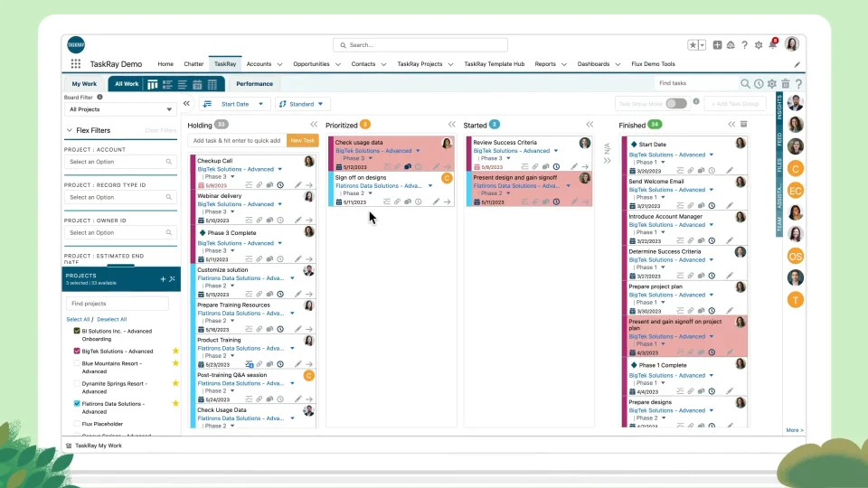The height and width of the screenshot is (488, 868).
Task: Click the global Search field
Action: (x=420, y=45)
